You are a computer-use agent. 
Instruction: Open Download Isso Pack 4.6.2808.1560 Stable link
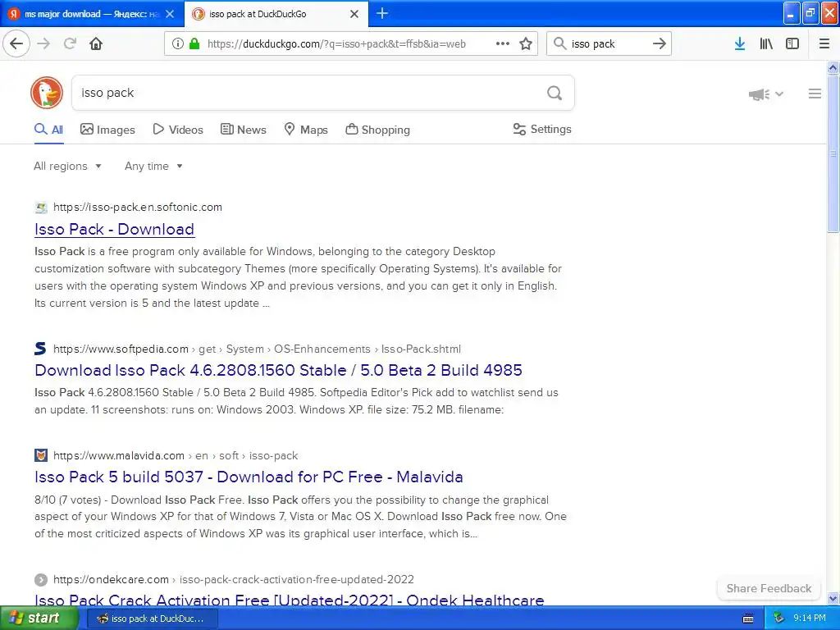tap(278, 370)
